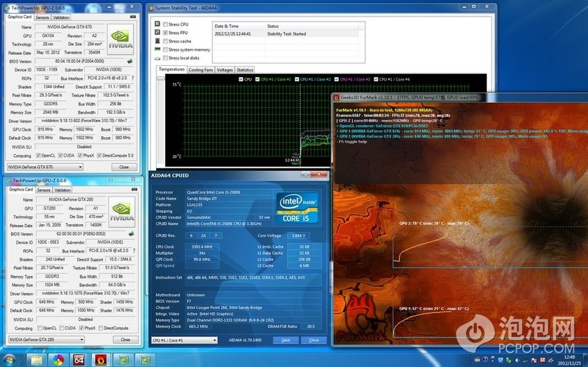Click the Intel Core i5 logo in AIDA64 CPUID
588x367 pixels.
pos(297,208)
